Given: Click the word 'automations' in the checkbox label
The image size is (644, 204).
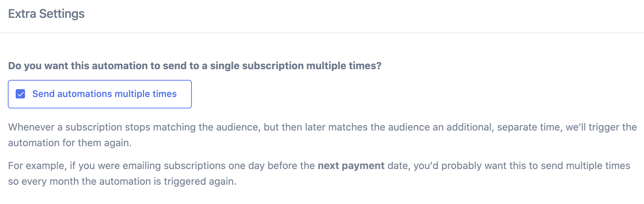Looking at the screenshot, I should 85,94.
